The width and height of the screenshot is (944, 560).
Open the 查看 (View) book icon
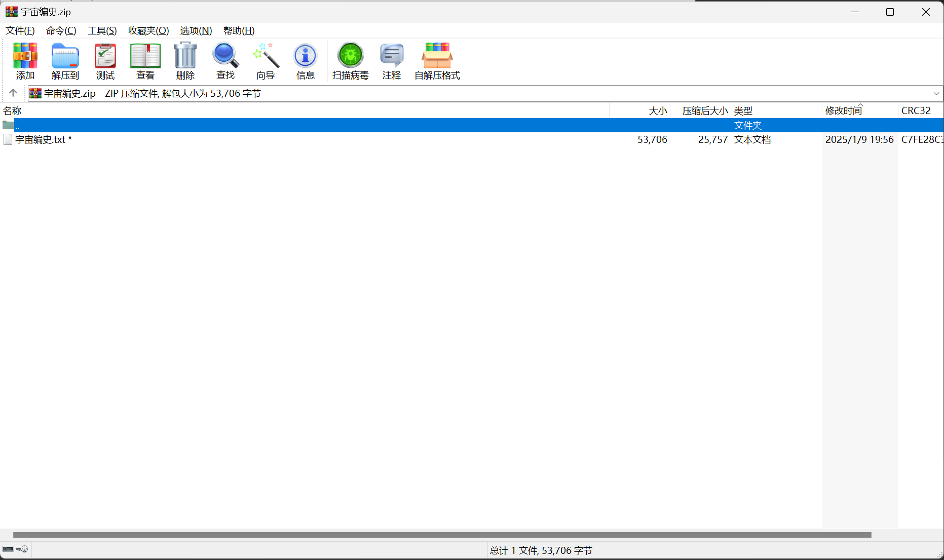145,61
